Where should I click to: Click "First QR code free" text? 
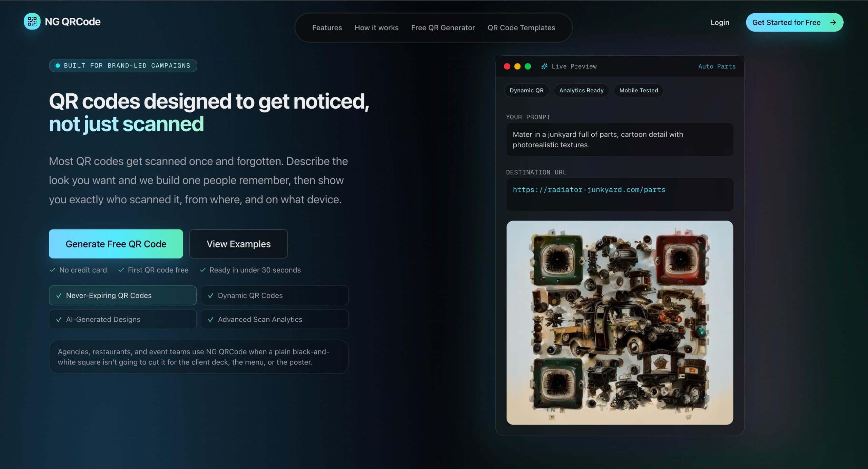click(158, 270)
